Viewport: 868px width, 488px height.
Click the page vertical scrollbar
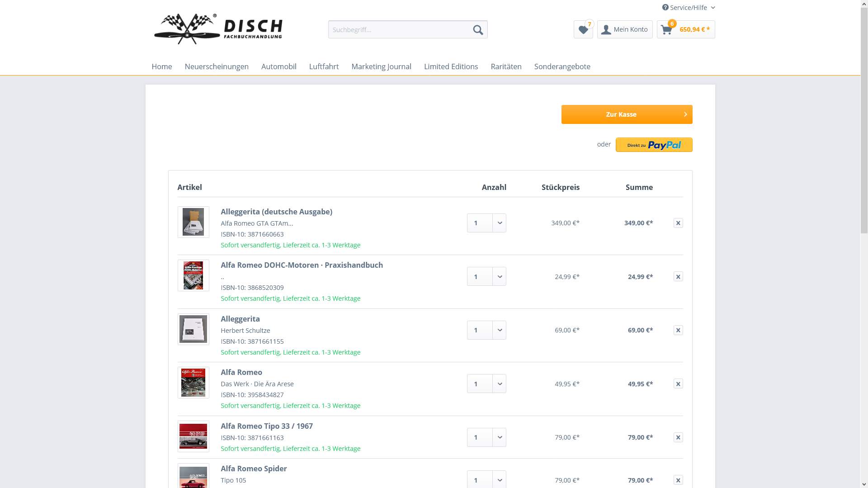click(x=864, y=120)
